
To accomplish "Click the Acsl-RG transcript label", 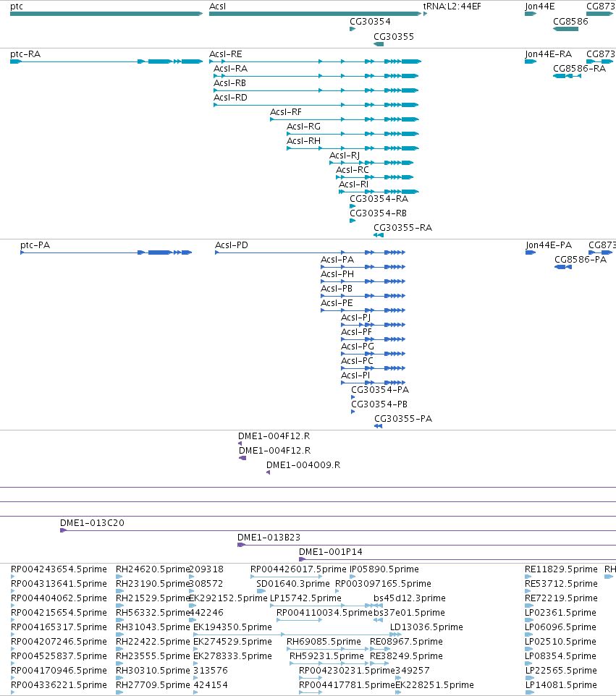I will [x=304, y=127].
